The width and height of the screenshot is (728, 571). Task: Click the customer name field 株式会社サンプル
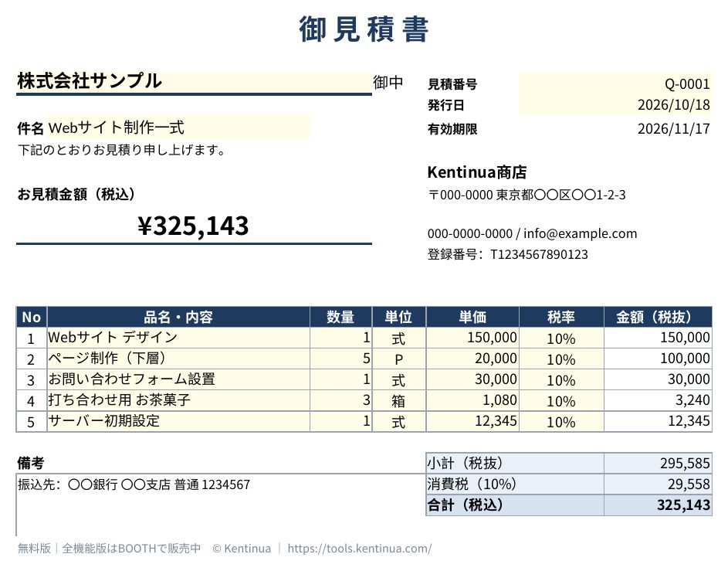pos(194,82)
